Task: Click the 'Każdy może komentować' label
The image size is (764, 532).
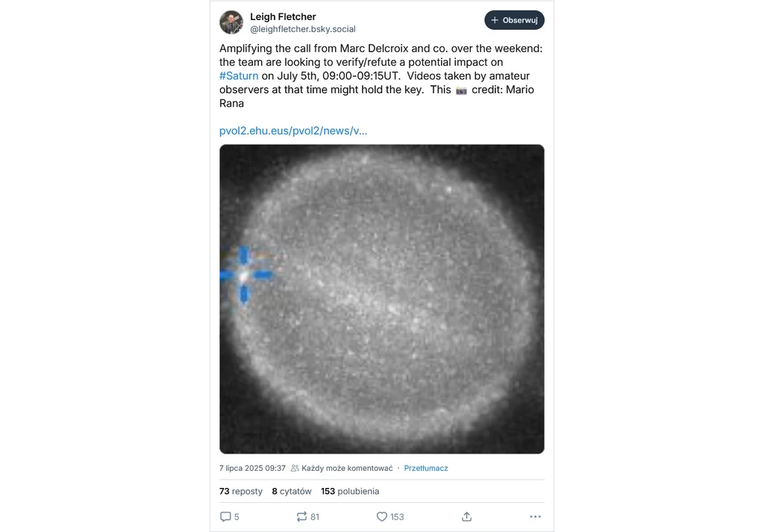Action: tap(347, 468)
